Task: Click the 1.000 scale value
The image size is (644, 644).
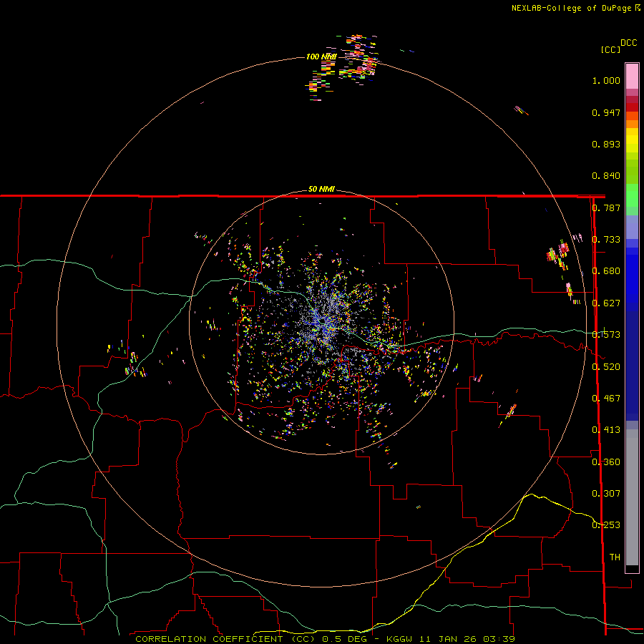Action: pyautogui.click(x=606, y=80)
